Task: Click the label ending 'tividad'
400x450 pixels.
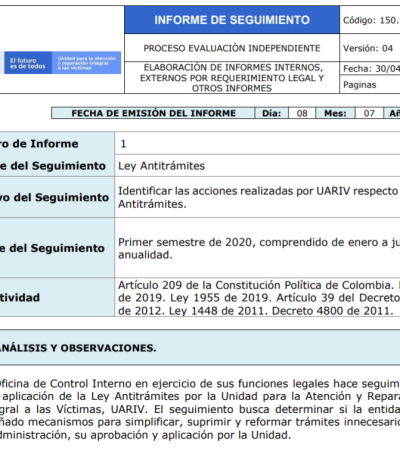Action: pyautogui.click(x=20, y=297)
